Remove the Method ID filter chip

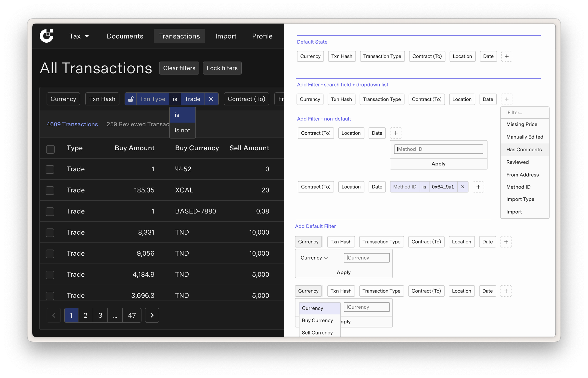[x=462, y=187]
